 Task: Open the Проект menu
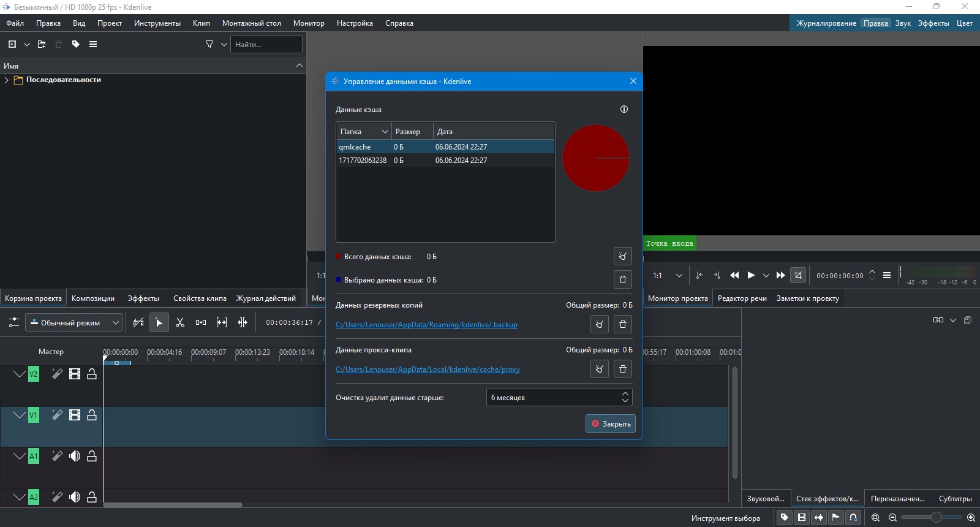[x=110, y=23]
